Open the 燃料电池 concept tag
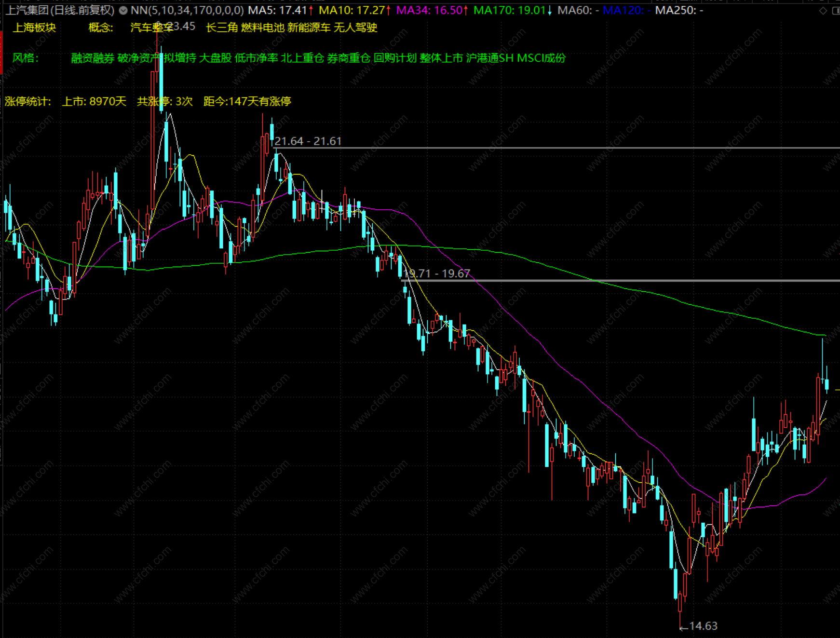Viewport: 840px width, 638px height. pos(263,27)
